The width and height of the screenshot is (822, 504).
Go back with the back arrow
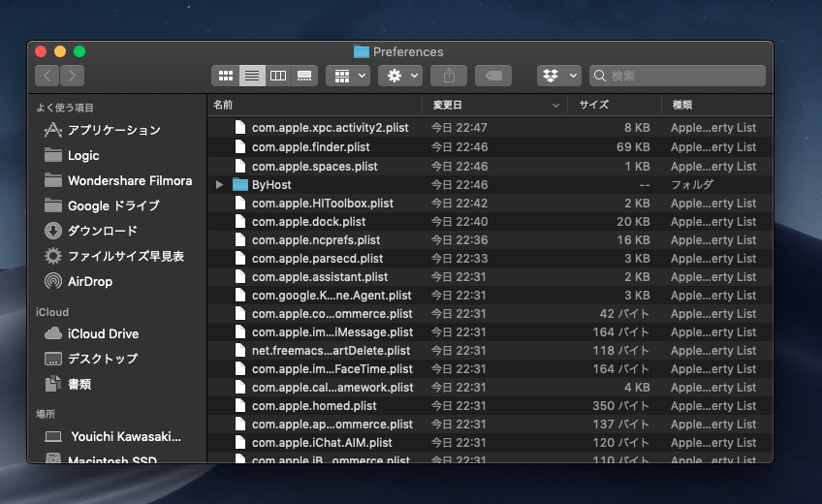(47, 76)
